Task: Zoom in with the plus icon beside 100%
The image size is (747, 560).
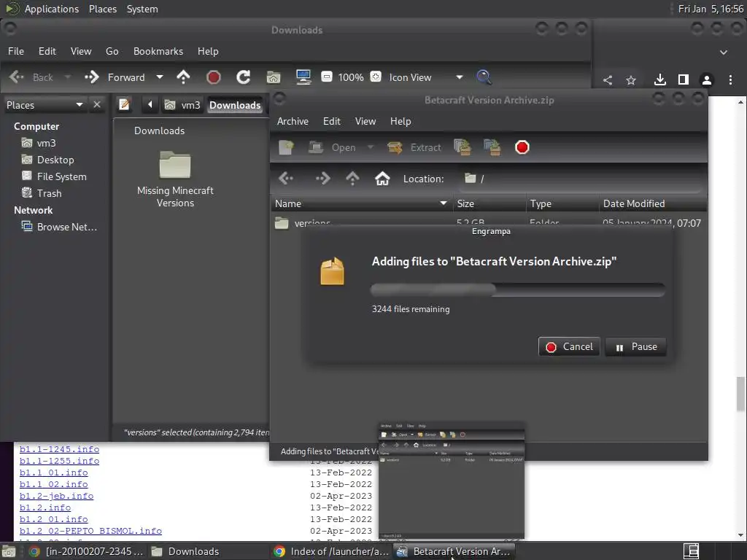Action: coord(376,77)
